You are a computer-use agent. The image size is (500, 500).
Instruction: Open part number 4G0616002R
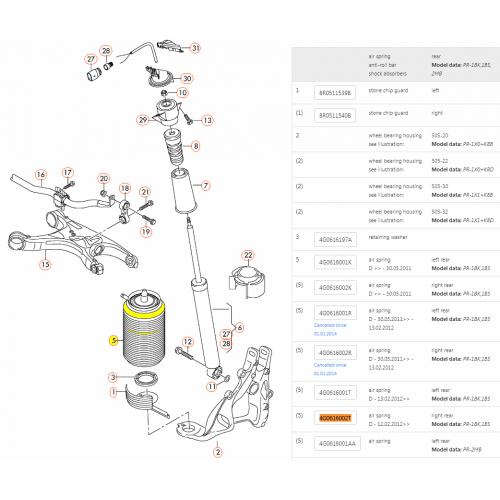(x=335, y=353)
